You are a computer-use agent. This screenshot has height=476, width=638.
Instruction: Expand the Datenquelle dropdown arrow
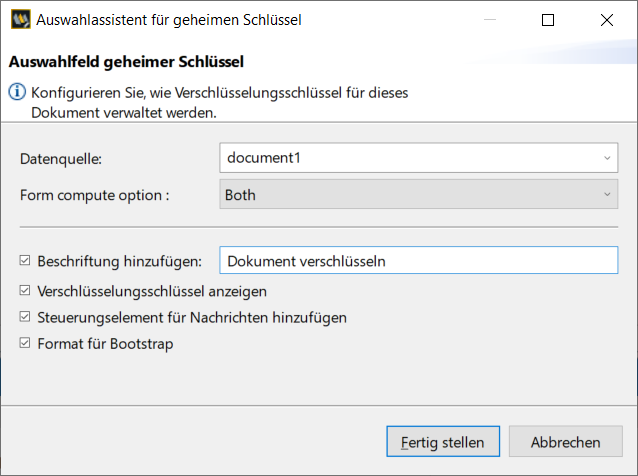[607, 158]
